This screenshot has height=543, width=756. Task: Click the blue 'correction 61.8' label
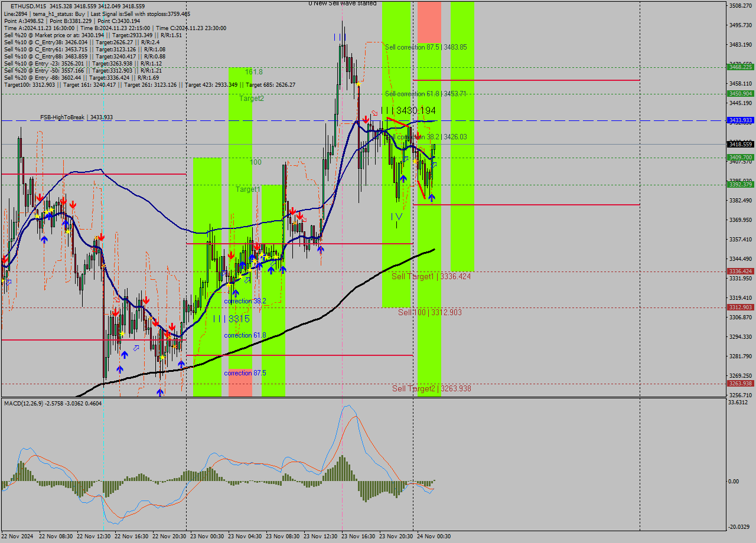pyautogui.click(x=245, y=335)
